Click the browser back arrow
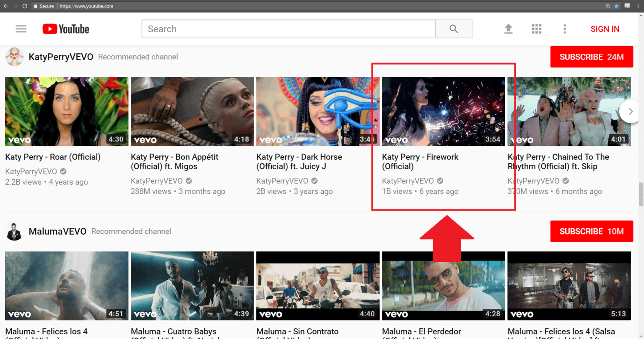This screenshot has width=644, height=339. (6, 6)
